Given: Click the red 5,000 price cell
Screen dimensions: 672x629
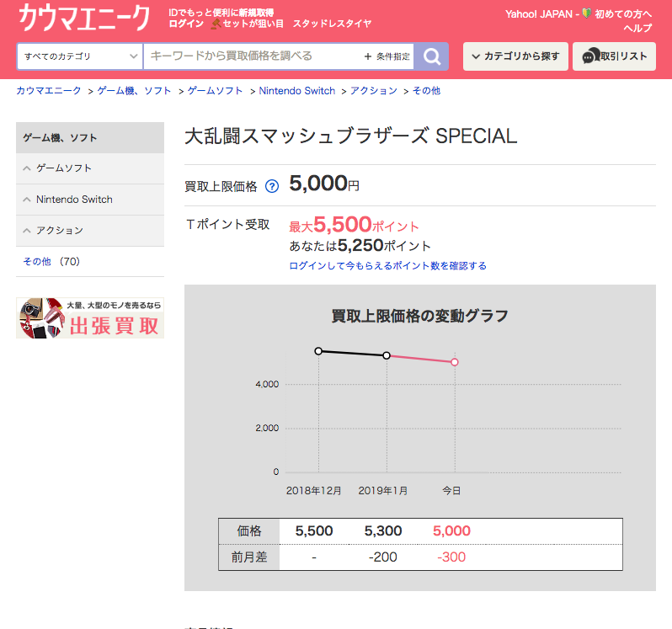Looking at the screenshot, I should [451, 530].
